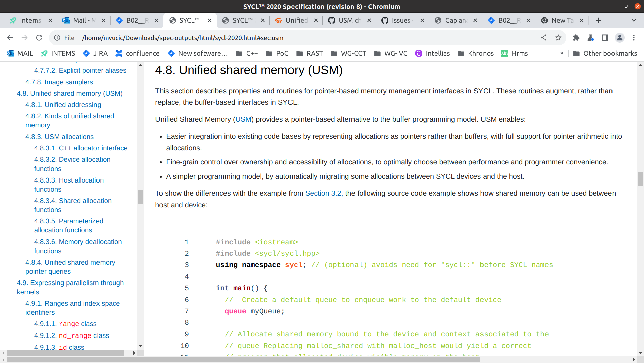Open the INTEMS bookmark
This screenshot has height=363, width=644.
pos(58,53)
